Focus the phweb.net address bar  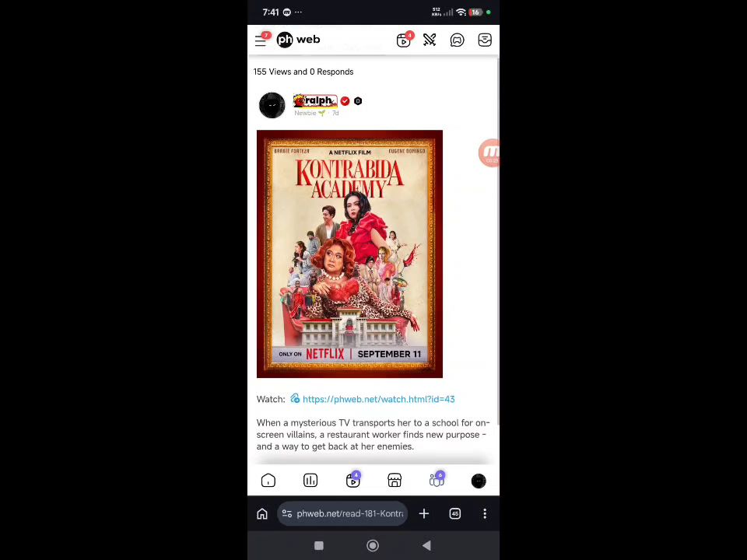(x=342, y=514)
